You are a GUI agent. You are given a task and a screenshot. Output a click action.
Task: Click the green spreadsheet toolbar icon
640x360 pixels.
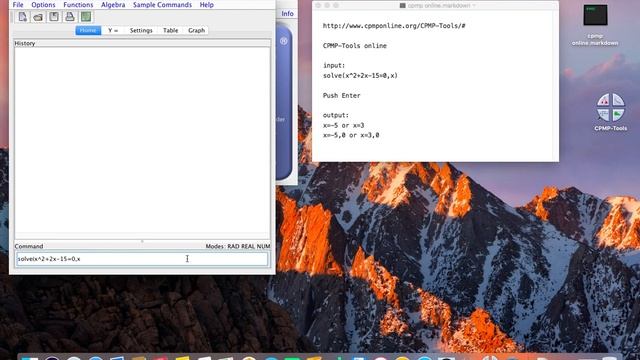pos(86,17)
